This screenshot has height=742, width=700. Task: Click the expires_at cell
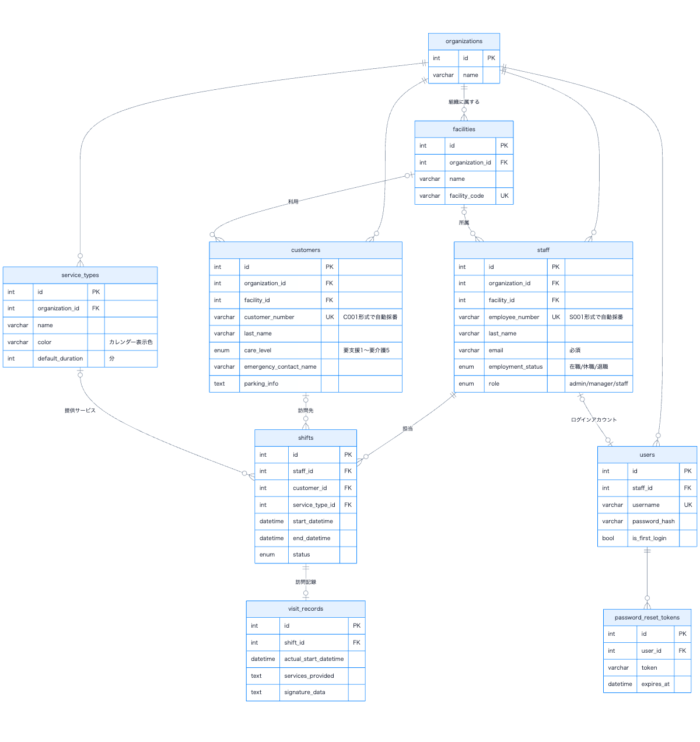tap(656, 684)
